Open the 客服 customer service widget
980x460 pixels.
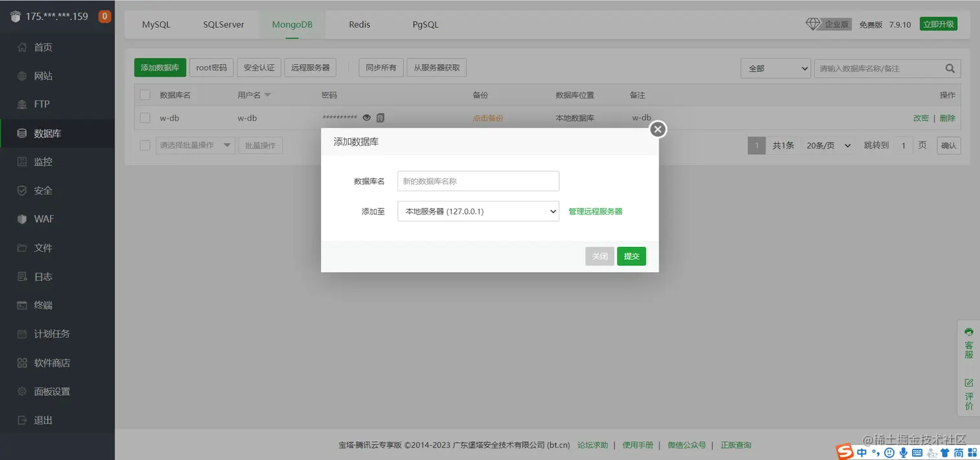[969, 343]
